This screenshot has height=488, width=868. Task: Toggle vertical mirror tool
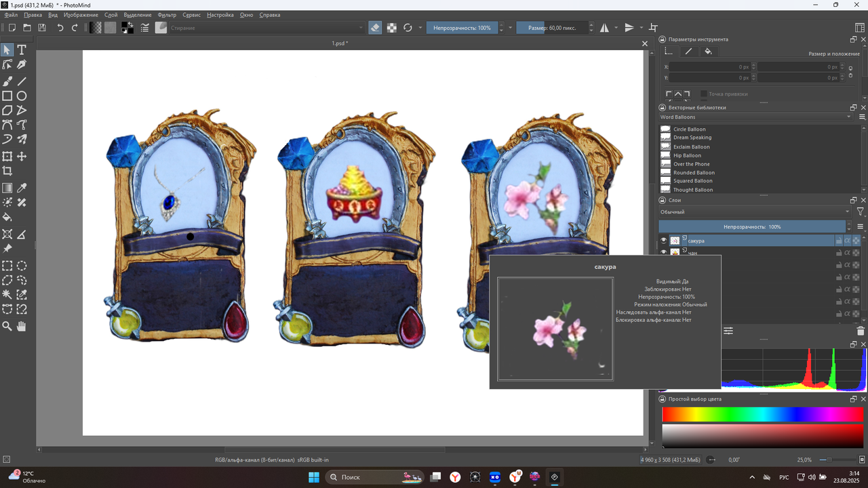(x=629, y=28)
